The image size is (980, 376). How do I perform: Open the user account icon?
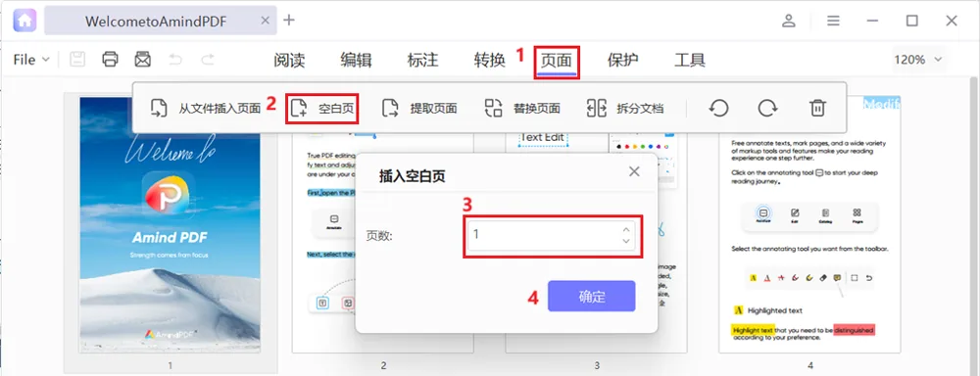coord(789,21)
